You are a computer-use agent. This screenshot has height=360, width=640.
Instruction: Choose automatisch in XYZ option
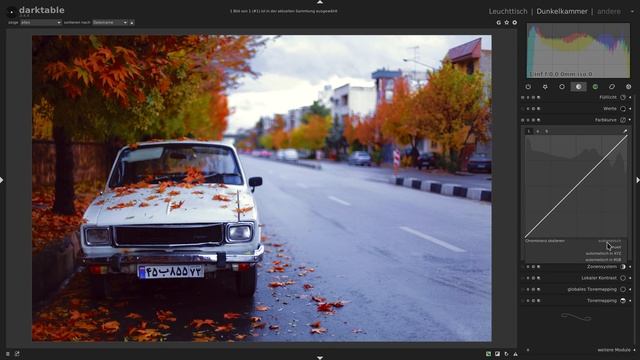point(604,253)
